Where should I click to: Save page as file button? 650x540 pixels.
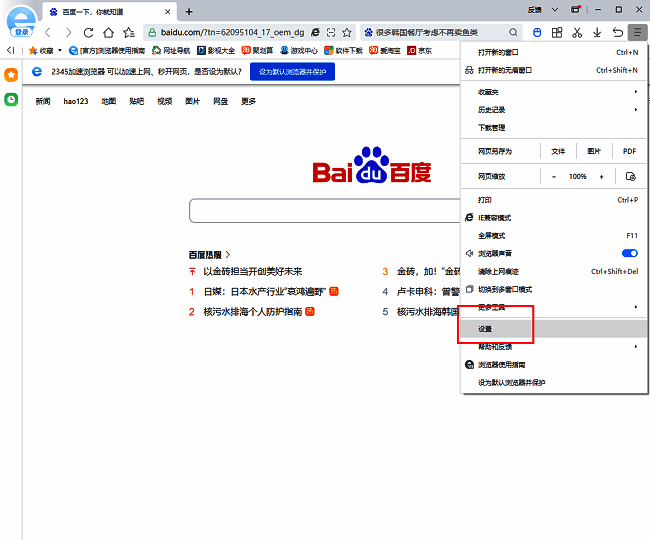[558, 151]
